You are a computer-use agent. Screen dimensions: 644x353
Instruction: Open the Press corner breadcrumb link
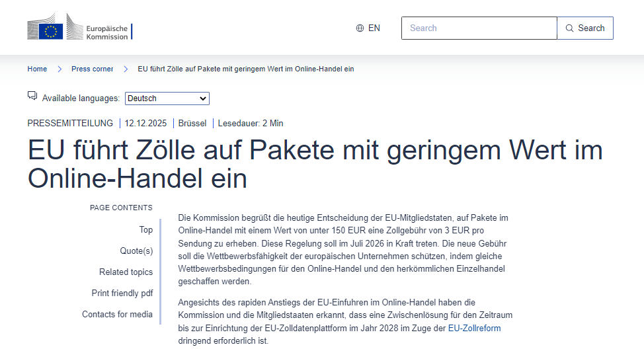92,69
